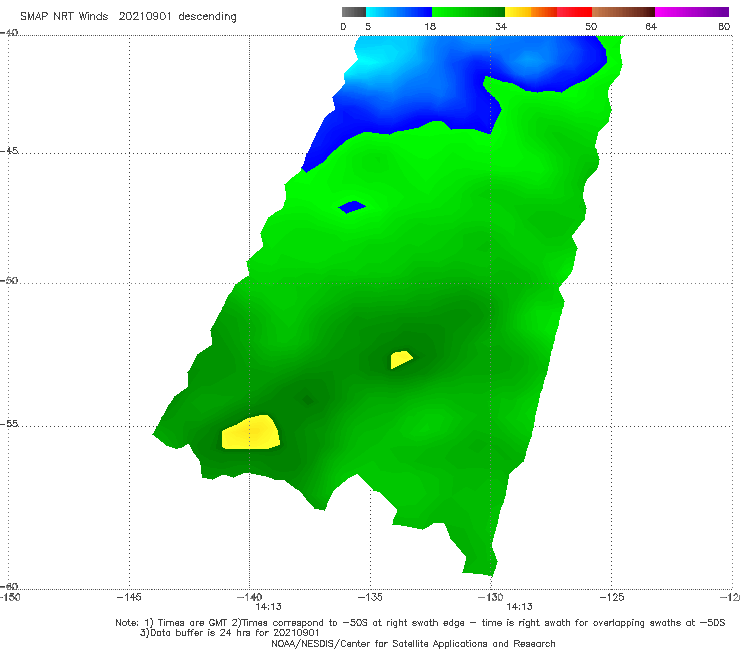Pick the magenta-purple segment of the color bar
This screenshot has height=650, width=740.
pos(692,12)
